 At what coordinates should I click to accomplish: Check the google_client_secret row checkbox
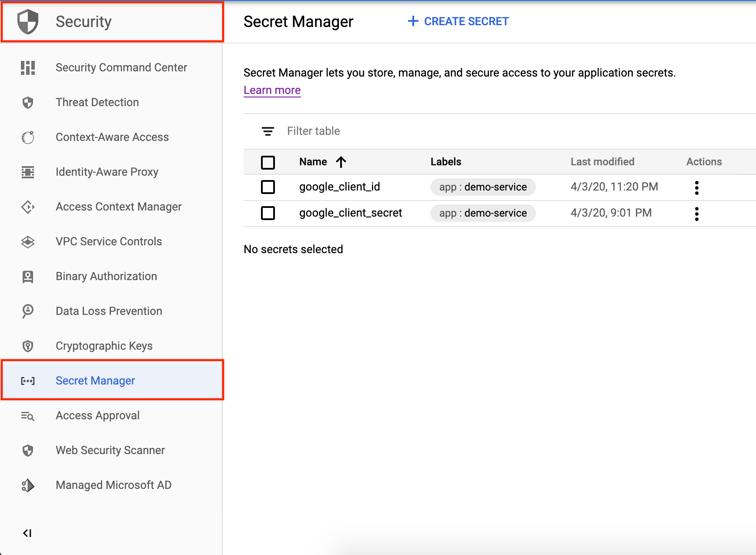click(268, 213)
